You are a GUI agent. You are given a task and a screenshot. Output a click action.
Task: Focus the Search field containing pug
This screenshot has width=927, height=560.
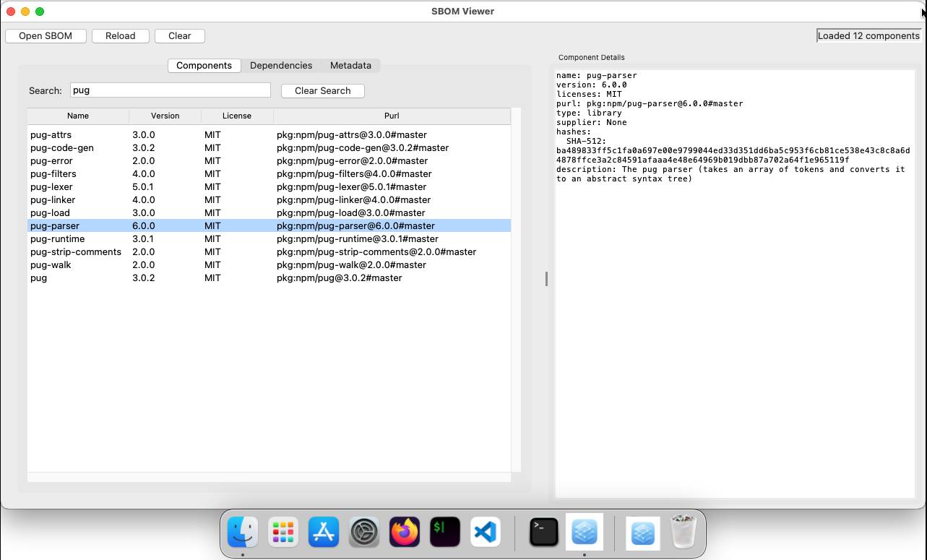click(x=171, y=90)
